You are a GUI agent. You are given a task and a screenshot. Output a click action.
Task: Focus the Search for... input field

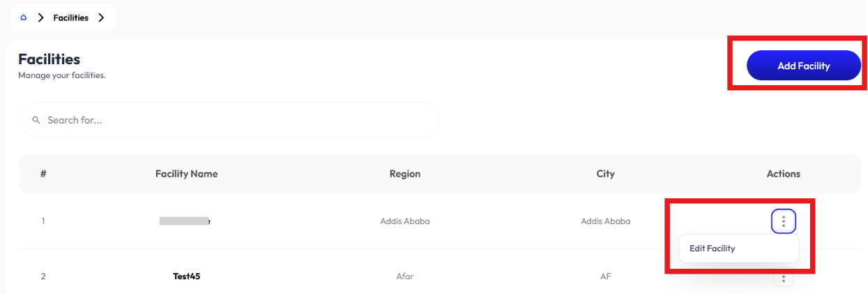click(230, 120)
